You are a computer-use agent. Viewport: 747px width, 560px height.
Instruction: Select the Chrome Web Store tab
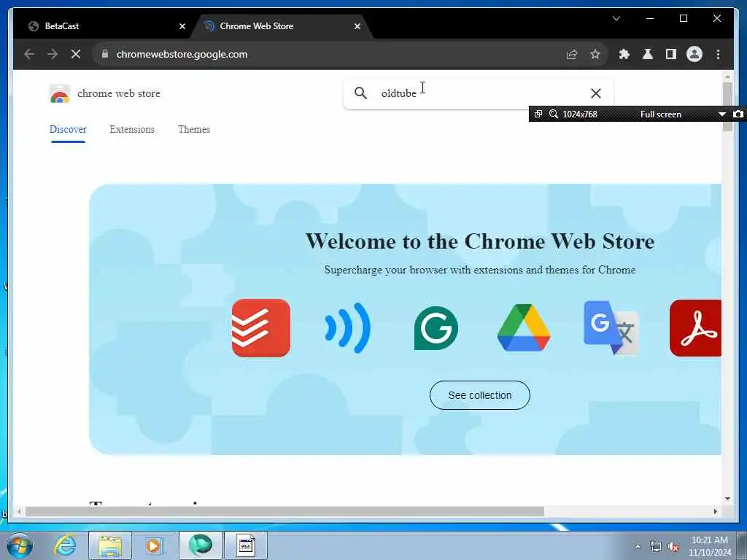[281, 26]
